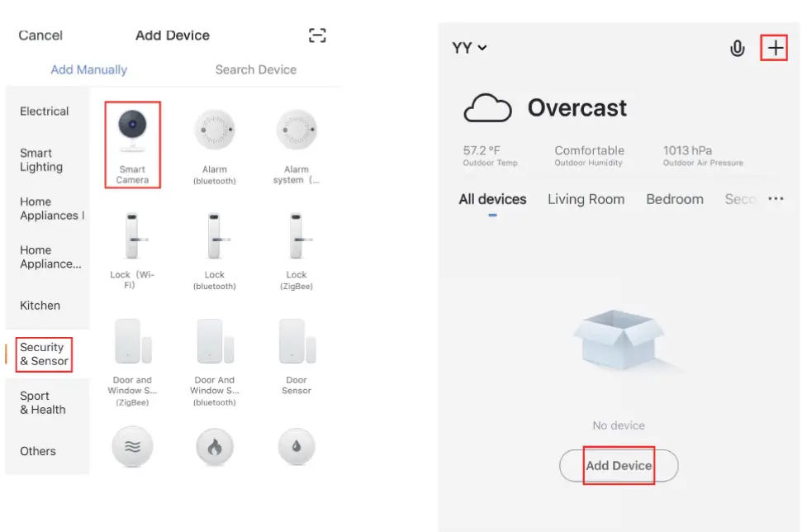Switch to Add Manually tab
The width and height of the screenshot is (802, 532).
coord(89,69)
